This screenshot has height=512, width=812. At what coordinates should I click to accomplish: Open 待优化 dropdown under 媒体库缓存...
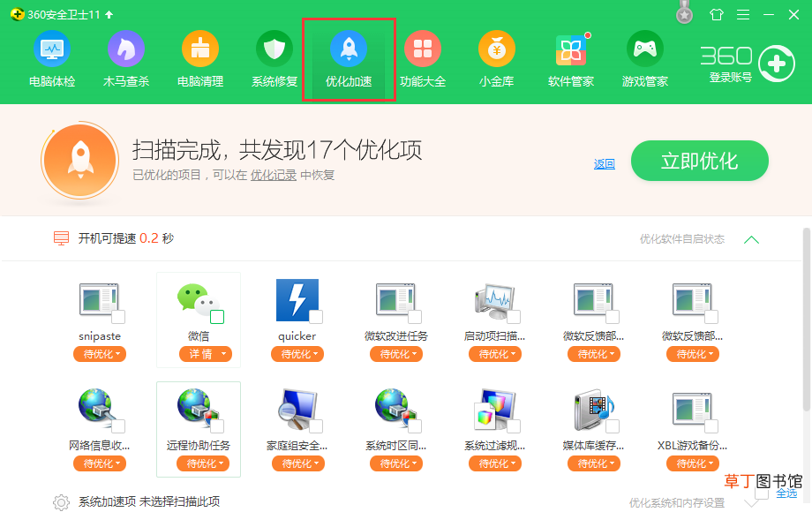[x=594, y=463]
